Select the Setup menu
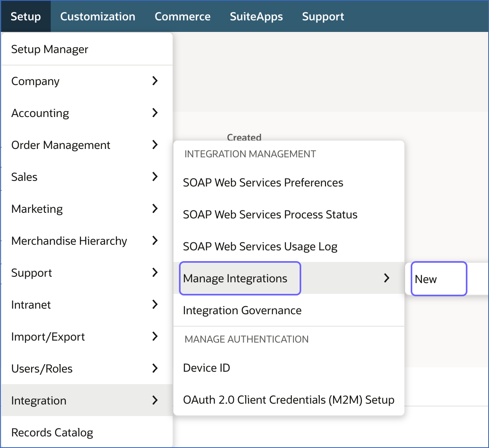 [26, 16]
